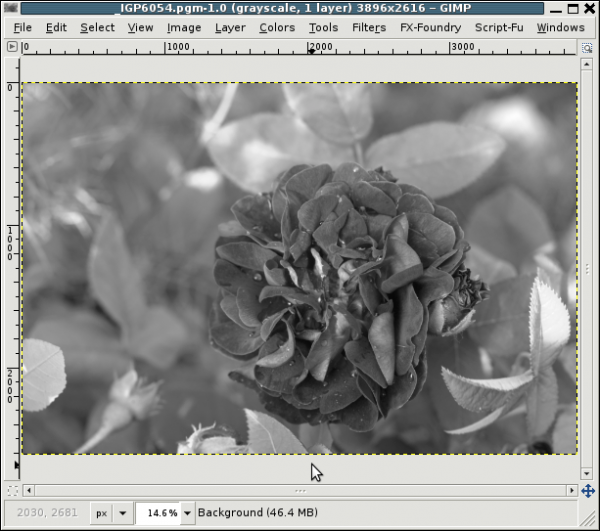Viewport: 600px width, 531px height.
Task: Open the Colors menu
Action: tap(277, 28)
